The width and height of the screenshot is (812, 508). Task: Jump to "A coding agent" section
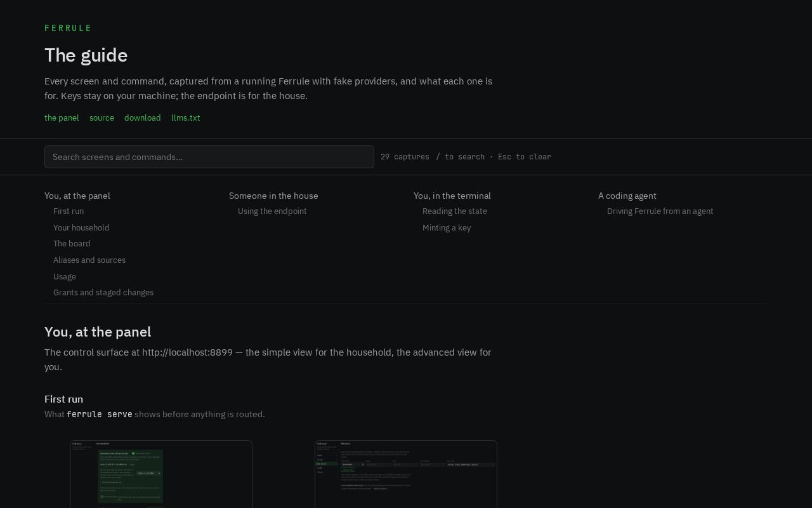click(x=627, y=196)
